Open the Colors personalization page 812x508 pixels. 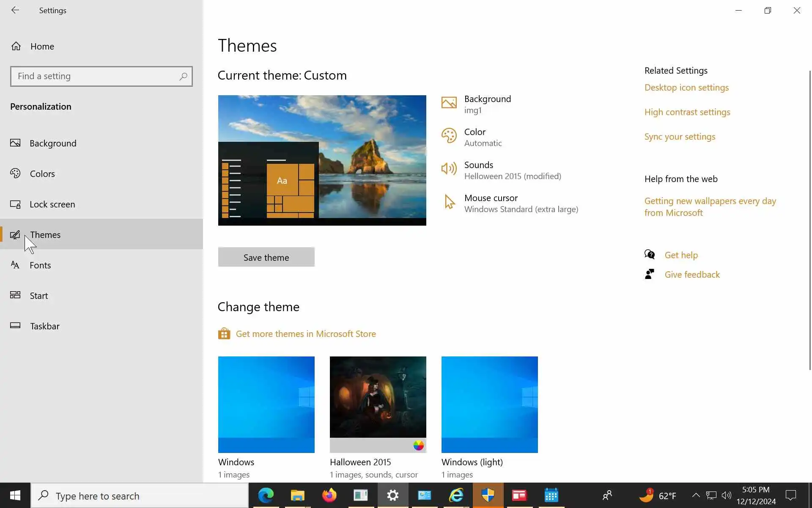pos(42,174)
